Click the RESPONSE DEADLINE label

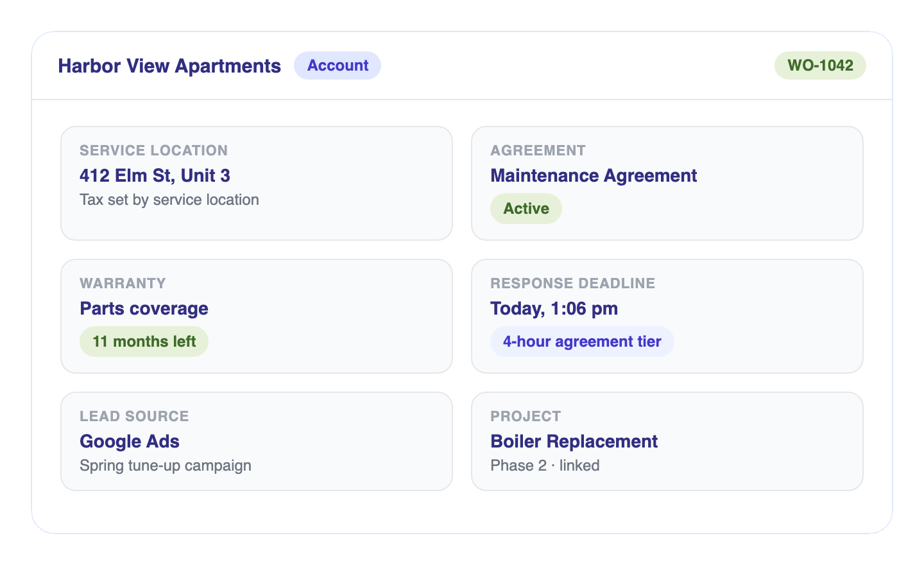click(x=573, y=283)
